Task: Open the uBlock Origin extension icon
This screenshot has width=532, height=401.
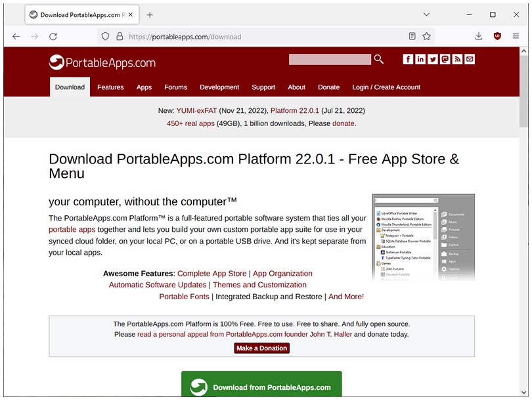Action: click(x=497, y=37)
